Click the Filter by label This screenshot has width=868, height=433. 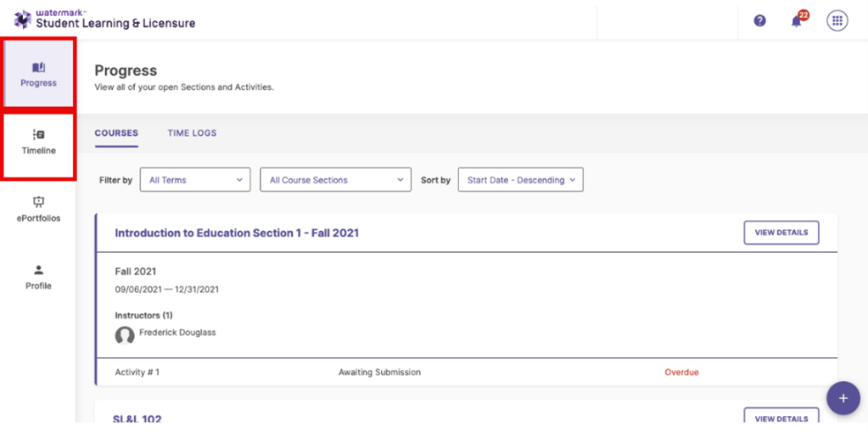(x=115, y=180)
